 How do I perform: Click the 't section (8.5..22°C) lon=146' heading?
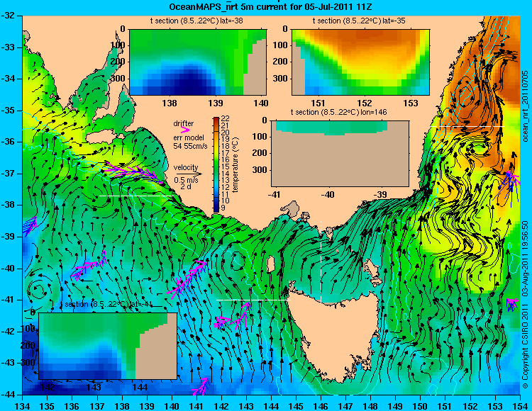pos(338,112)
